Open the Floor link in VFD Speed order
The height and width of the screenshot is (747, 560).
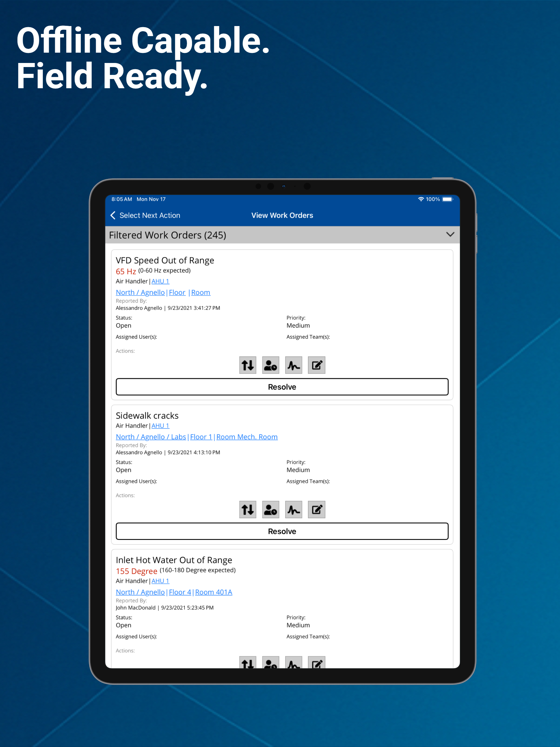pos(177,292)
